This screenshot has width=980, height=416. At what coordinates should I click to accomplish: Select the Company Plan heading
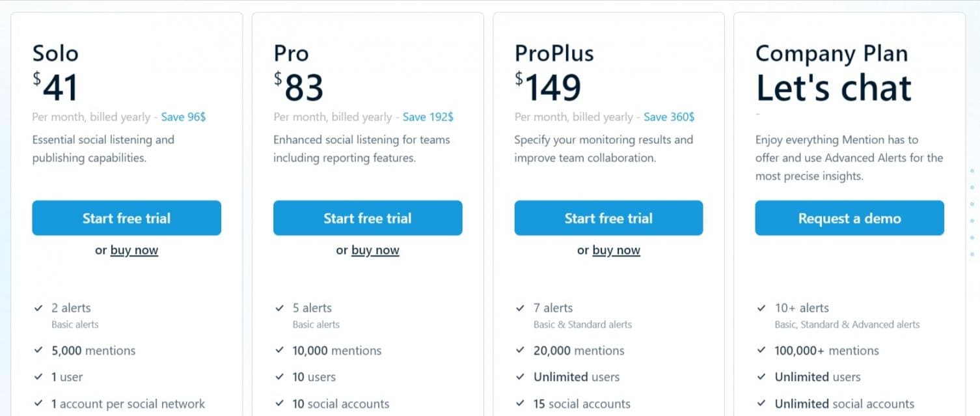831,53
